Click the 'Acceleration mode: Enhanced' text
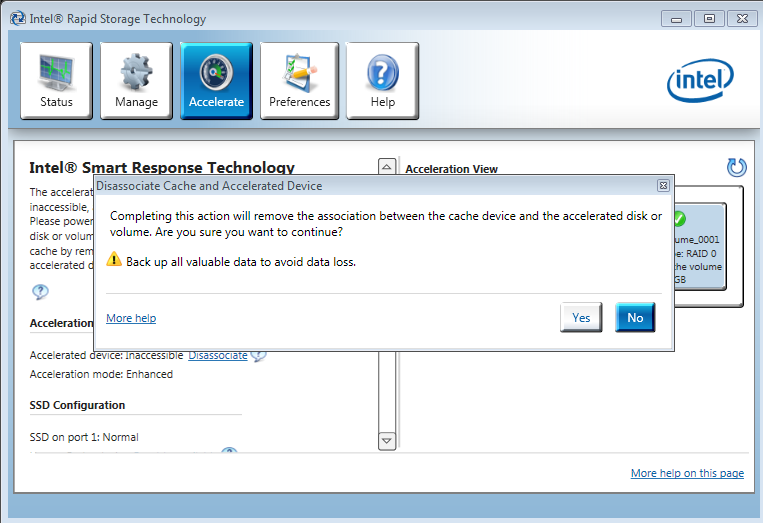Image resolution: width=763 pixels, height=523 pixels. (101, 374)
